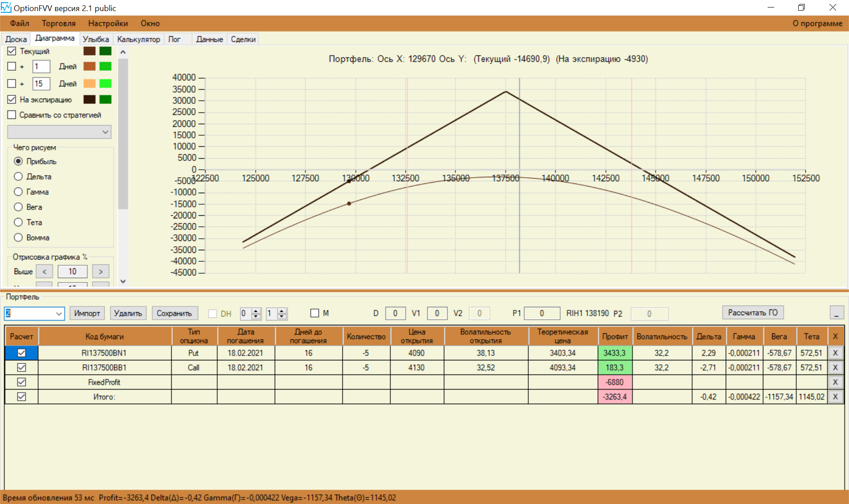Click X to remove FixedProfit row

(835, 382)
